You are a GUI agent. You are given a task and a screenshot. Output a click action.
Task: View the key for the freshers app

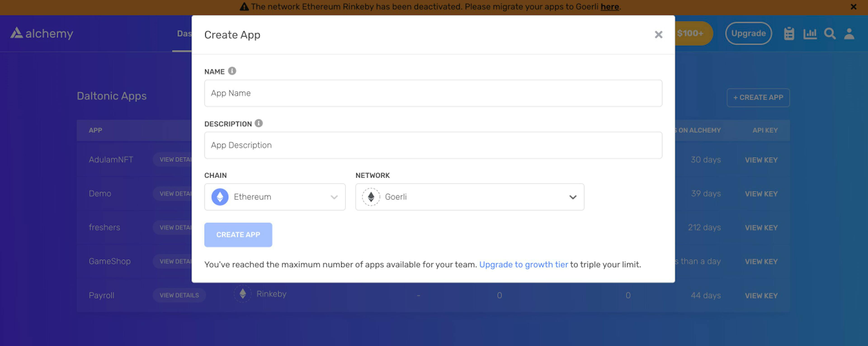click(x=761, y=228)
